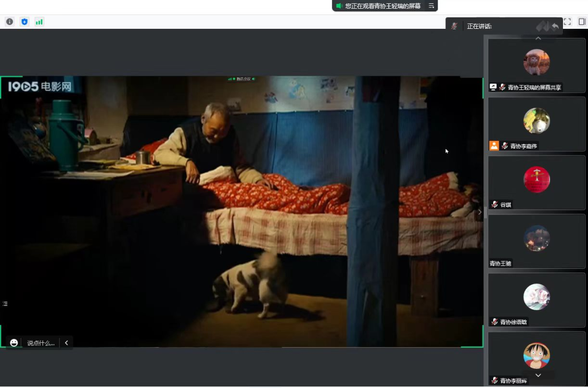Click the blue security shield icon
588x388 pixels.
[24, 22]
